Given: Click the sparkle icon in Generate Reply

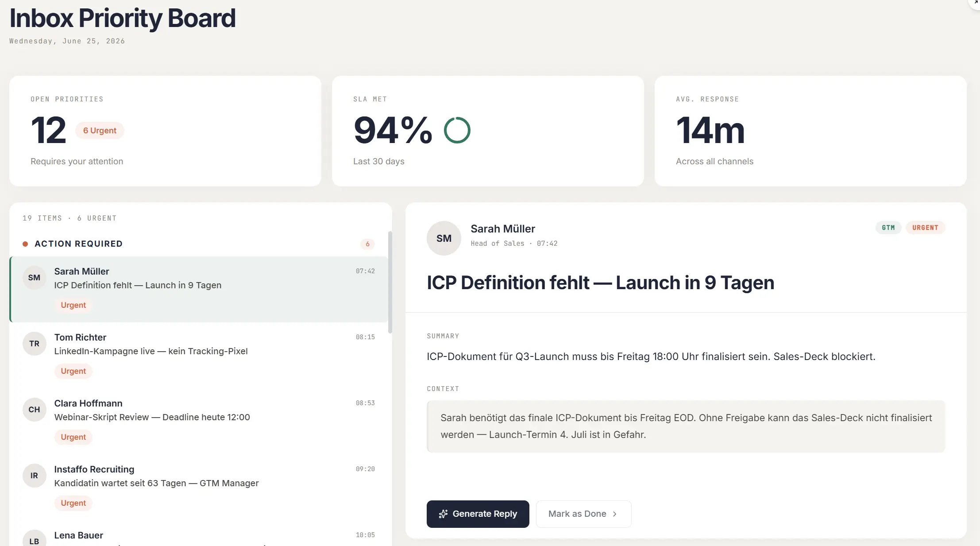Looking at the screenshot, I should (x=443, y=514).
